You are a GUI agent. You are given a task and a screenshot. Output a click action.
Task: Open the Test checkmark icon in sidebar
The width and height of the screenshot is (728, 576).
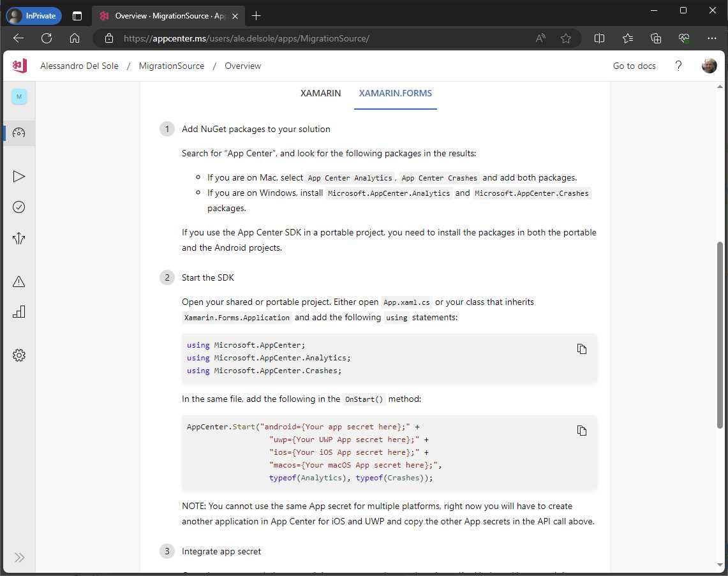pos(19,207)
